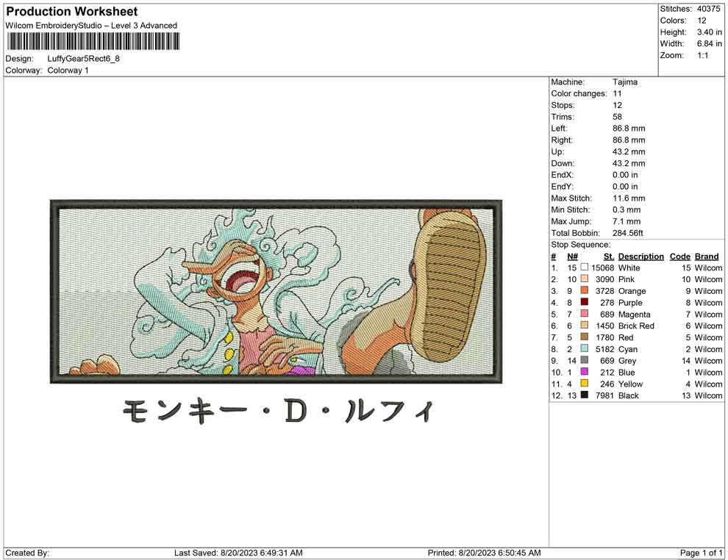Viewport: 728px width, 560px height.
Task: Click the Color changes value '11'
Action: click(x=617, y=94)
